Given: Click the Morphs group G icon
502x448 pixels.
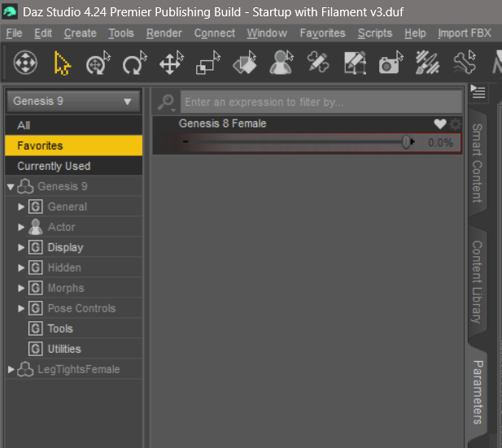Looking at the screenshot, I should pos(36,288).
